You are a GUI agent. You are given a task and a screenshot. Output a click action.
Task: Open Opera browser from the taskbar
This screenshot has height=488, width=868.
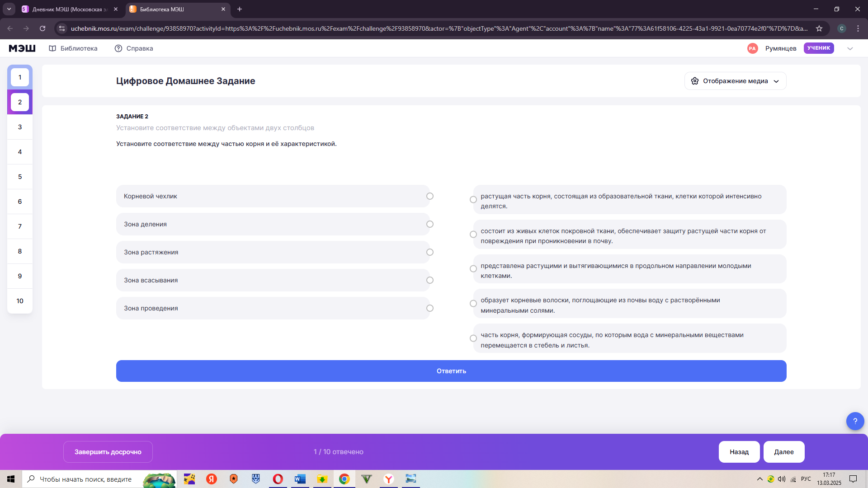278,479
